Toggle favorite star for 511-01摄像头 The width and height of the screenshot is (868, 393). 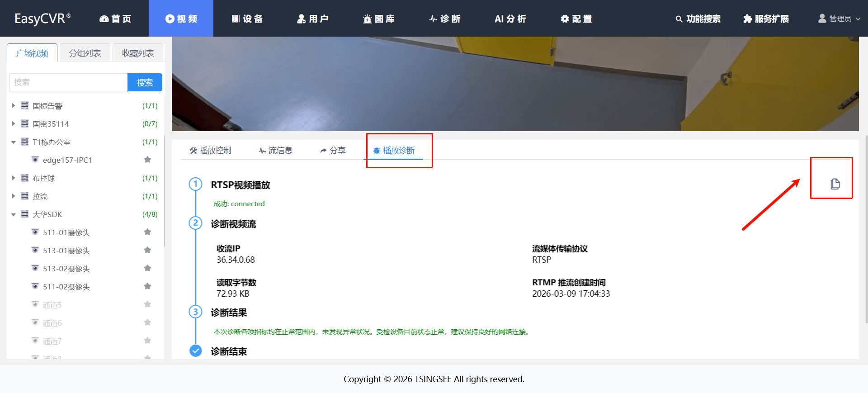tap(147, 232)
